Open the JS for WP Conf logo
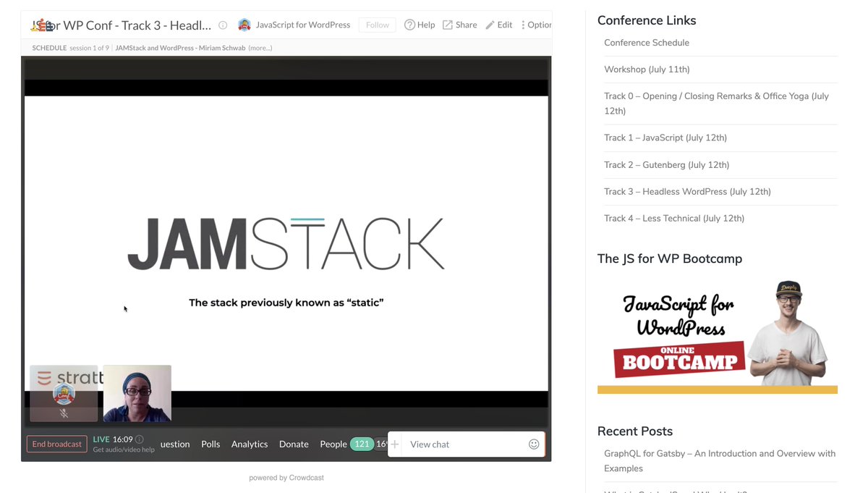Screen dimensions: 868x493 tap(42, 25)
